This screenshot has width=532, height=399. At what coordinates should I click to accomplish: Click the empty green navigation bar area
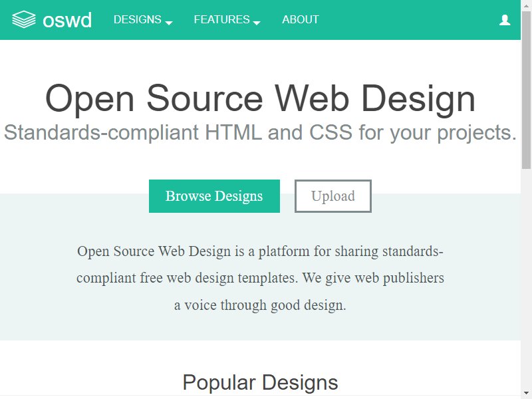(x=407, y=20)
